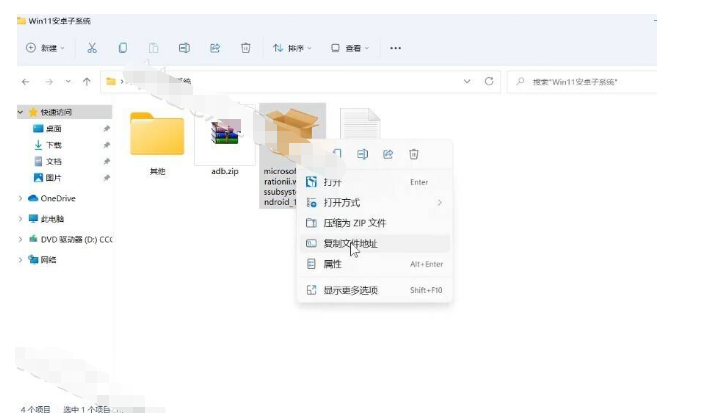
Task: Expand the OneDrive tree node
Action: 20,198
